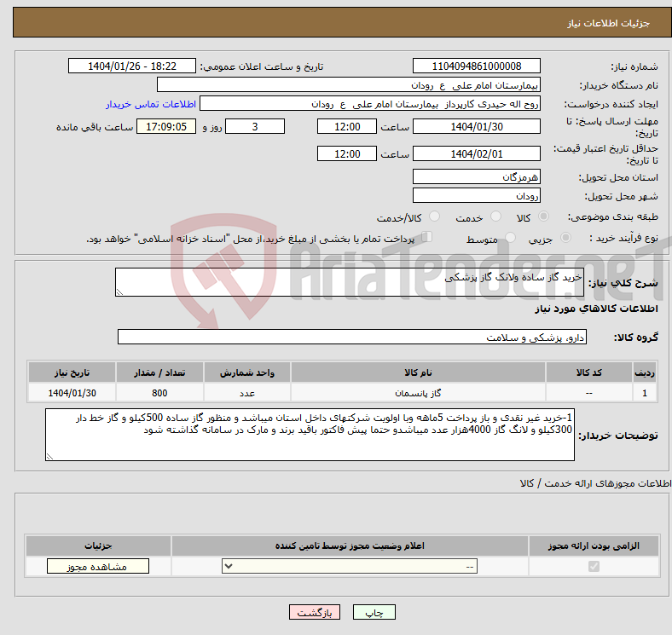The image size is (672, 635).
Task: Click the price validity date 1404/02/01 field
Action: [477, 153]
